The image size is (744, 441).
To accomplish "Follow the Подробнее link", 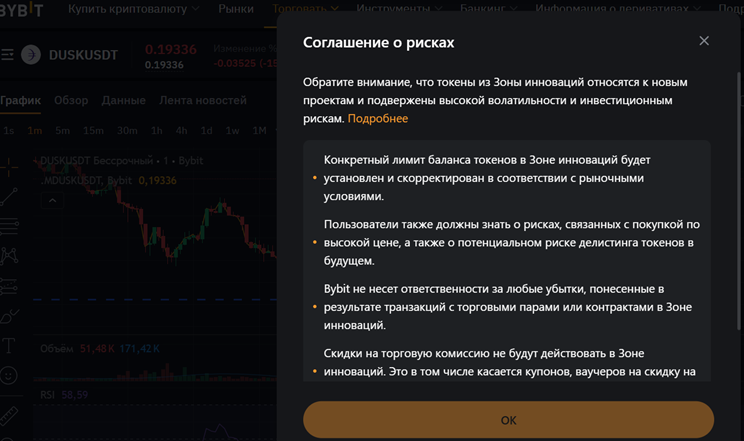I will click(x=378, y=118).
